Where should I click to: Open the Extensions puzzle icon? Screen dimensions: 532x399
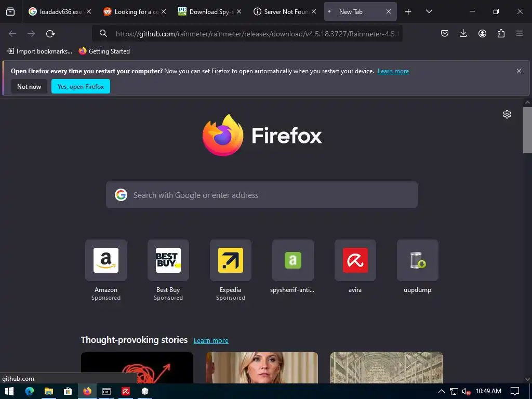tap(501, 33)
